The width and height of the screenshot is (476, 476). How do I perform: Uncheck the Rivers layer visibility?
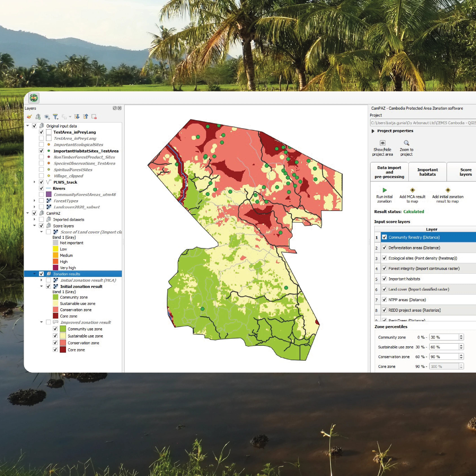point(41,188)
